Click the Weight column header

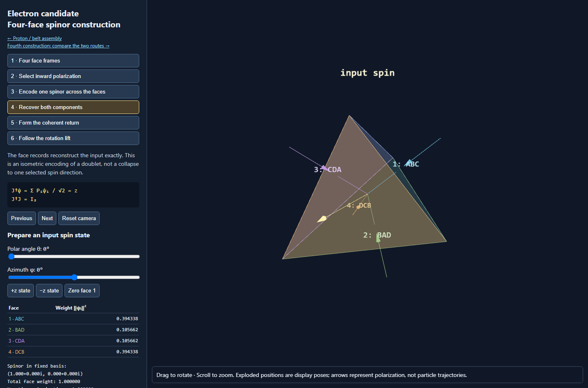71,308
